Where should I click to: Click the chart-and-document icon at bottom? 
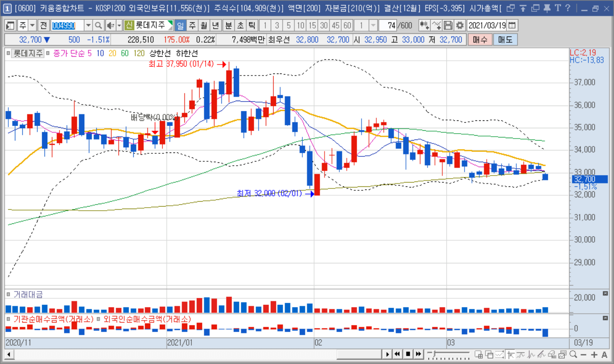point(562,354)
